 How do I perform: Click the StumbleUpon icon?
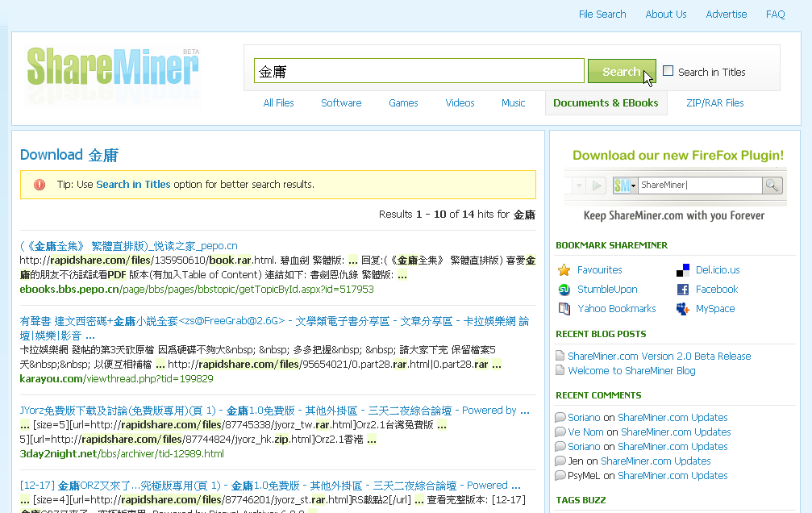click(564, 289)
